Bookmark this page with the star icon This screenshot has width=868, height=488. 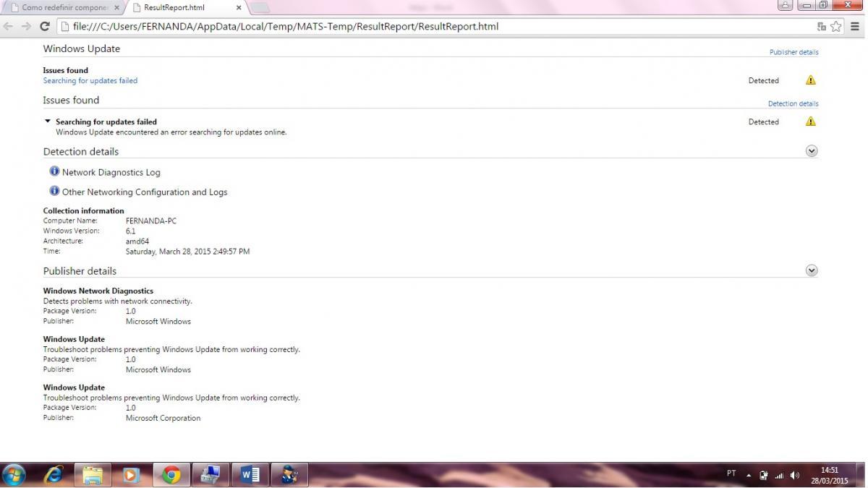[x=836, y=27]
